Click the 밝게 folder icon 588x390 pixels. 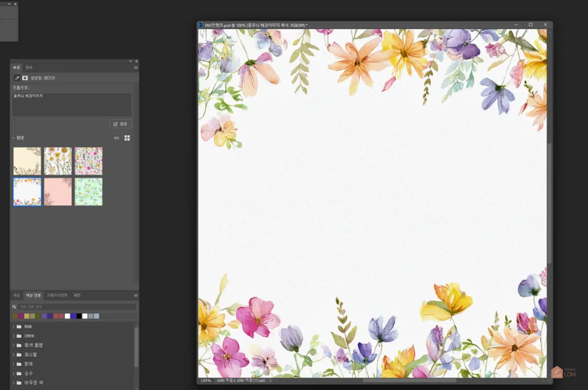(x=19, y=364)
